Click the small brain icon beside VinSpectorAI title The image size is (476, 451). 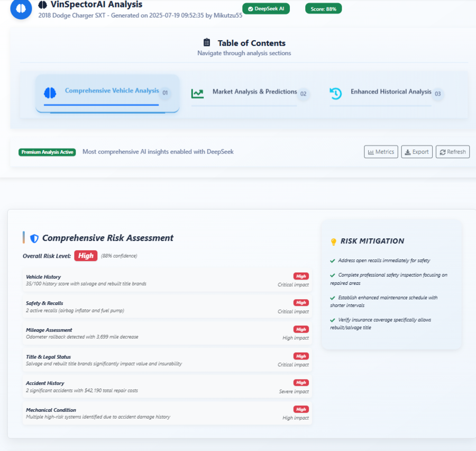43,5
